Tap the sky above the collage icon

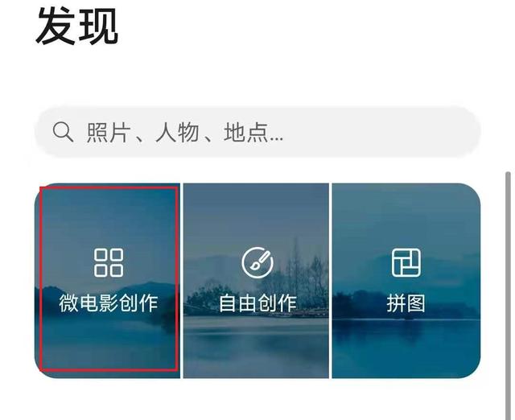[406, 213]
